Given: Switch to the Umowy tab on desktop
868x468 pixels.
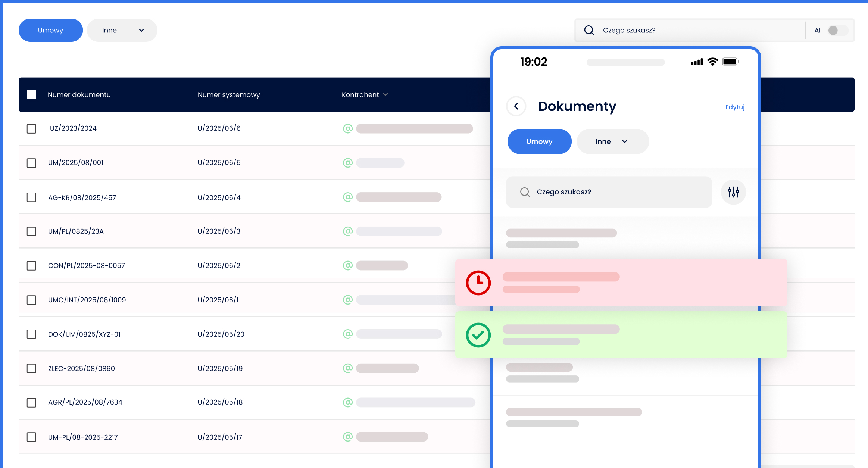Looking at the screenshot, I should point(50,30).
